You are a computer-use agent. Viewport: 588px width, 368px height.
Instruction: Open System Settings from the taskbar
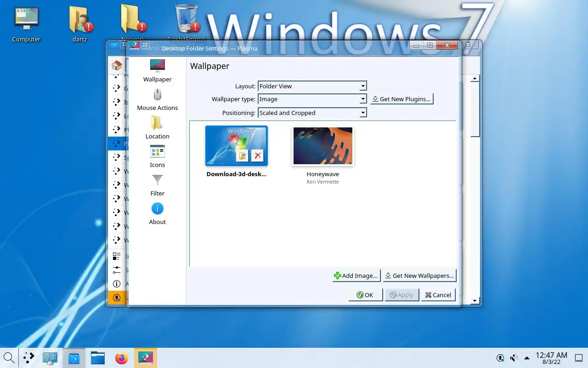[50, 357]
